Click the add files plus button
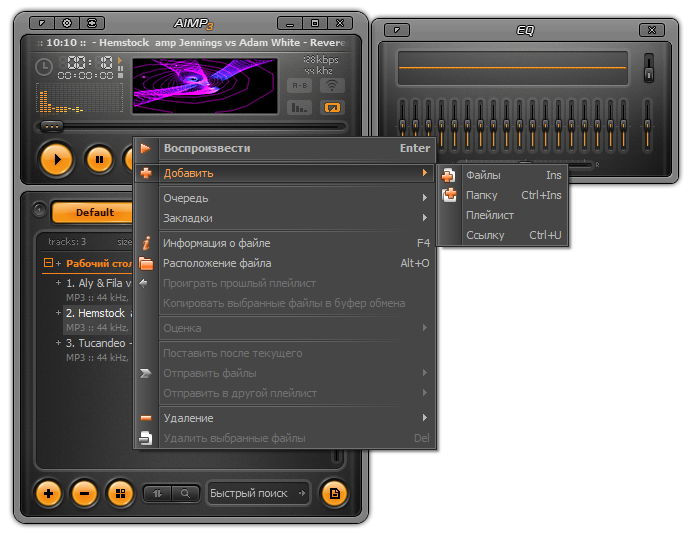Screen dimensions: 692x535 pos(49,493)
